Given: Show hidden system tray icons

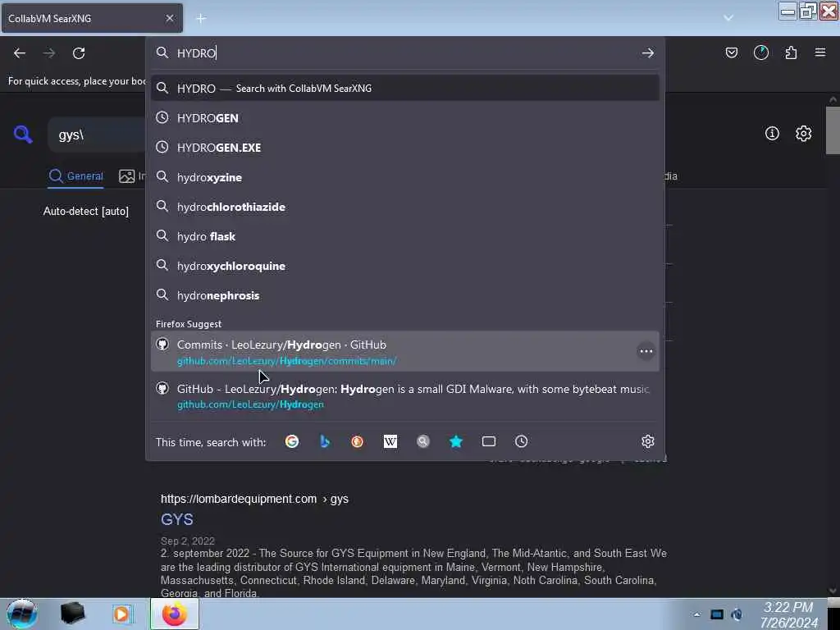Looking at the screenshot, I should [x=697, y=614].
